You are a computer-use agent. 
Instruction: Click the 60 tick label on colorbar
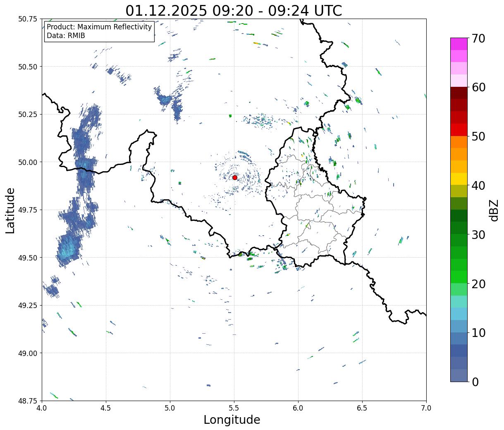click(478, 87)
